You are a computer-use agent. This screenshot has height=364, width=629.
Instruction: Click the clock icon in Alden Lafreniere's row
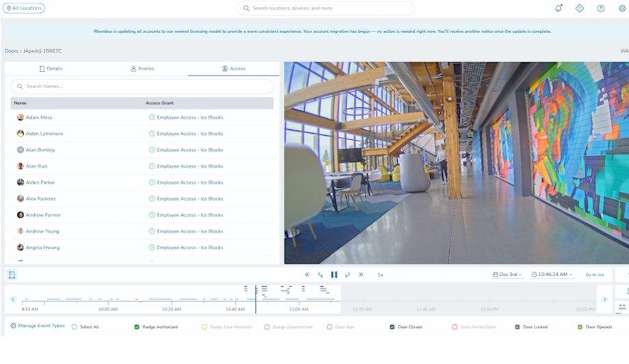point(152,133)
